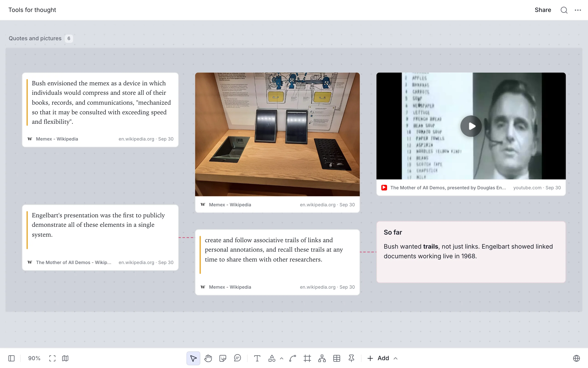Insert a table with table tool
588x368 pixels.
pyautogui.click(x=337, y=358)
